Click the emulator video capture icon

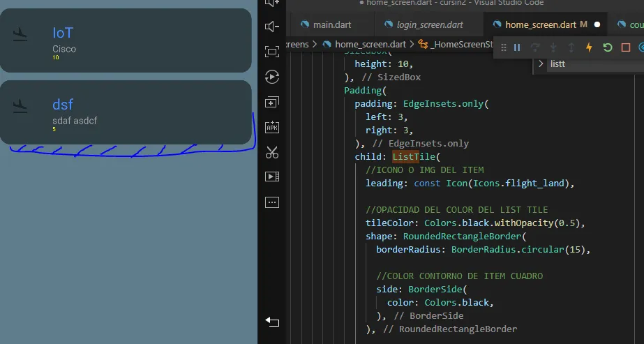(x=272, y=177)
